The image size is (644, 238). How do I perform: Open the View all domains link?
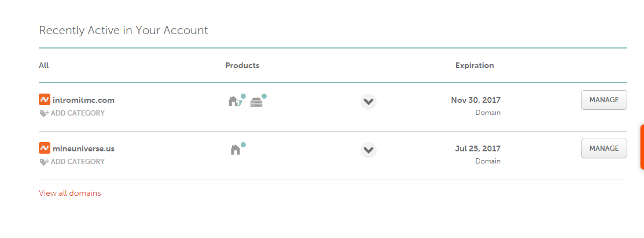69,193
